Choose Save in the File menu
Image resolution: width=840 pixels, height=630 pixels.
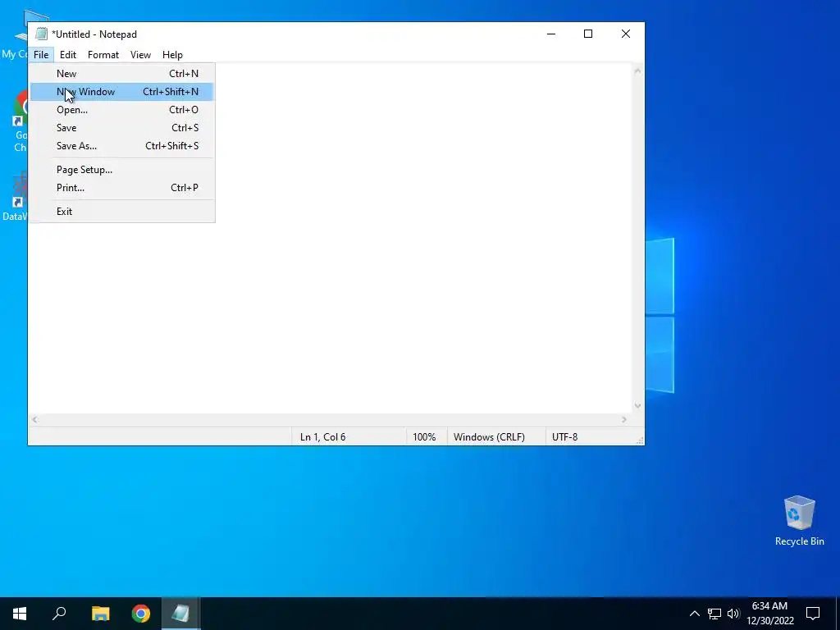click(122, 128)
